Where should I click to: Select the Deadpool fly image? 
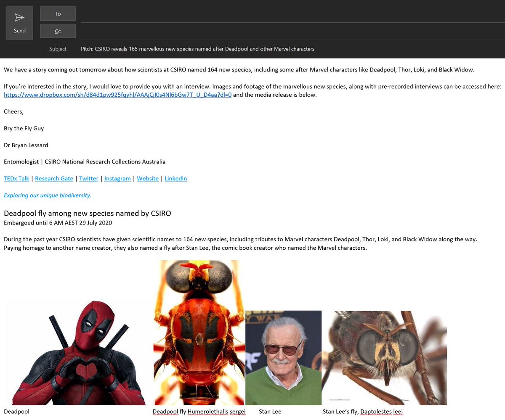tap(199, 333)
